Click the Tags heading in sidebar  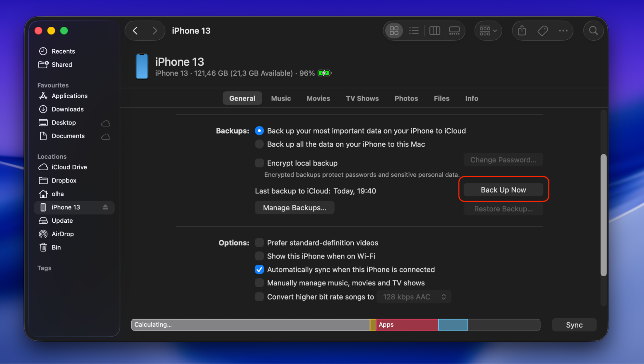(44, 268)
